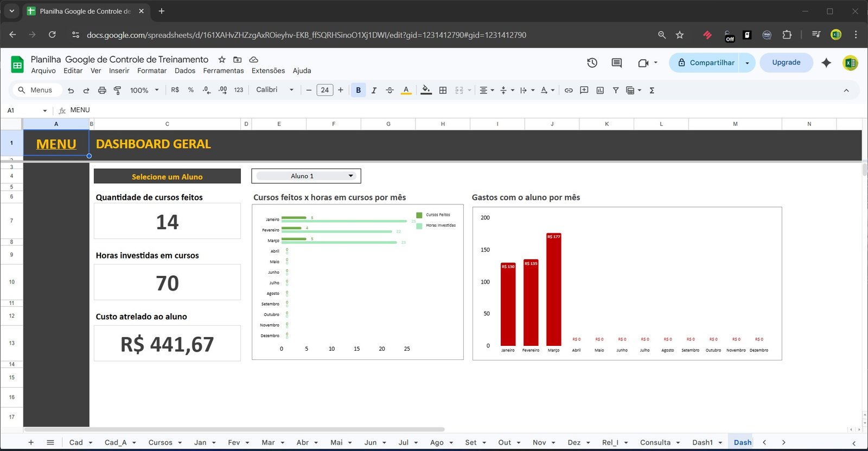The height and width of the screenshot is (451, 868).
Task: Click the Undo icon in toolbar
Action: 71,91
